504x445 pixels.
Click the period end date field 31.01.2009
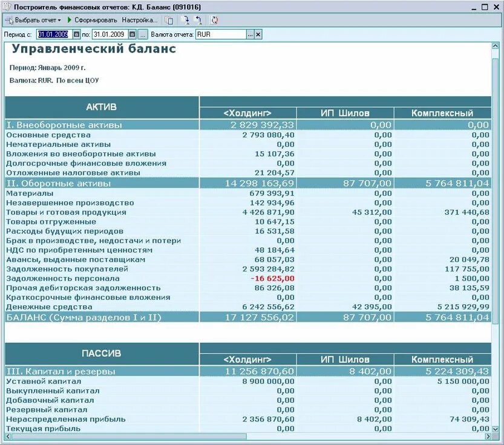110,34
